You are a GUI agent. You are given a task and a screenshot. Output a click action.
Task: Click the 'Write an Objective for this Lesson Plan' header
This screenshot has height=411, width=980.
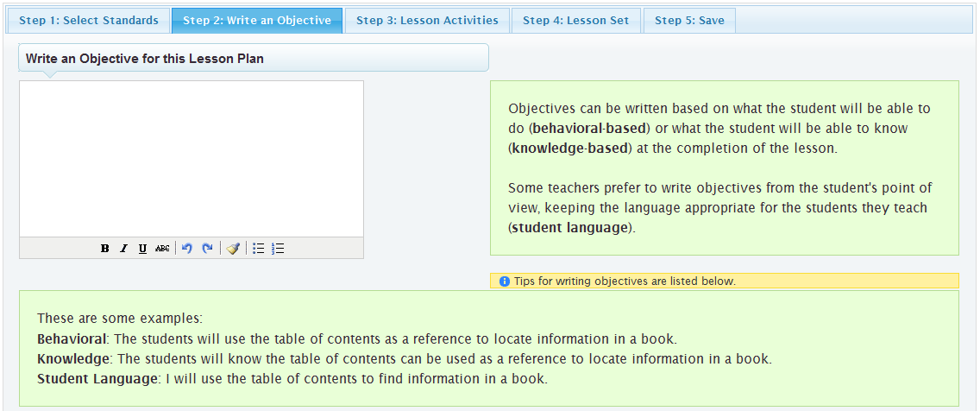pos(145,59)
